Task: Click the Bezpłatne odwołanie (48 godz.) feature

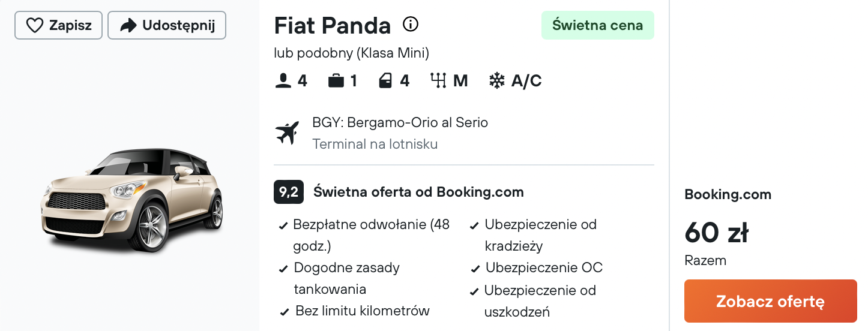Action: point(370,235)
